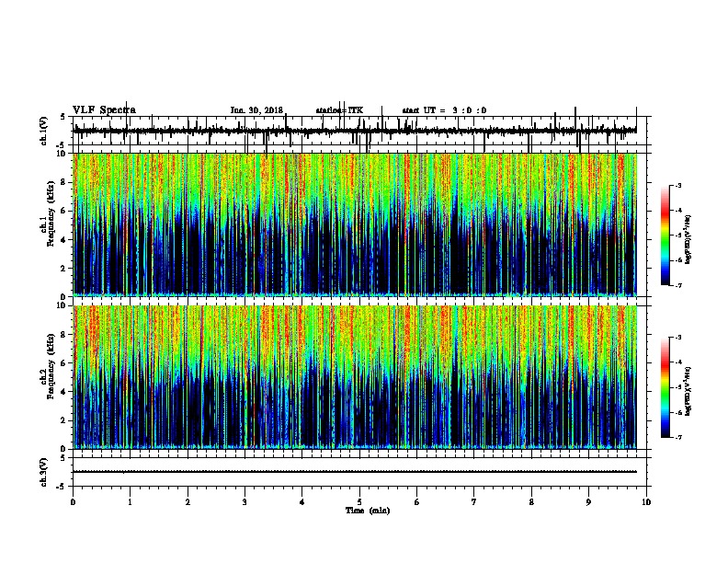Screen dimensions: 728x563
Task: Click inside the ch.2 spectrogram panel
Action: (x=355, y=377)
